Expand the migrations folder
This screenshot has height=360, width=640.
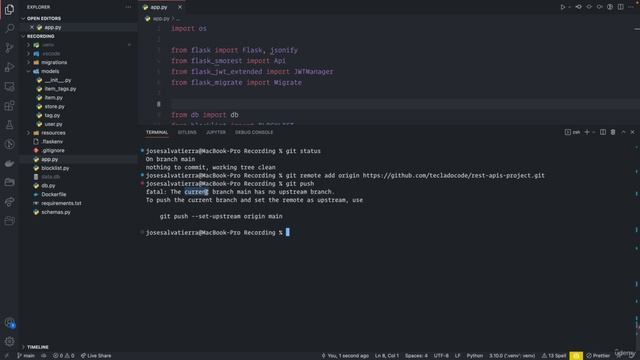54,62
